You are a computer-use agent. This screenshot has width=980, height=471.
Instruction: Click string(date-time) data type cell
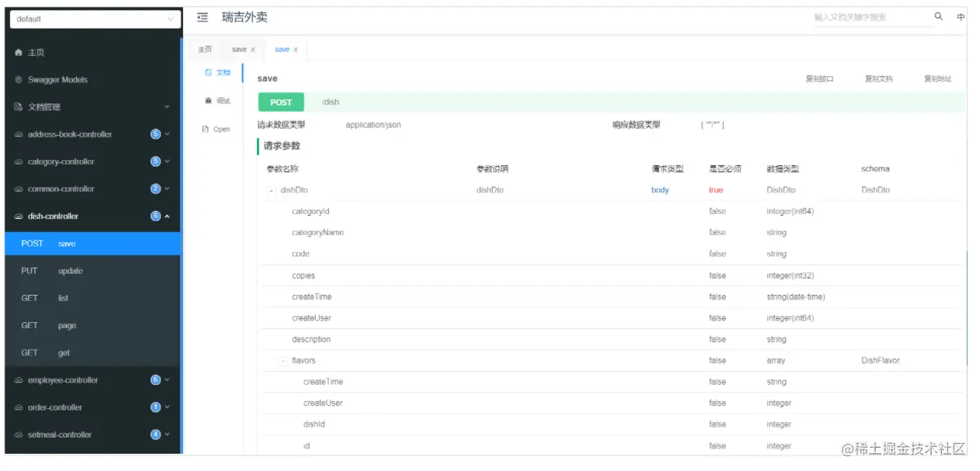(795, 297)
